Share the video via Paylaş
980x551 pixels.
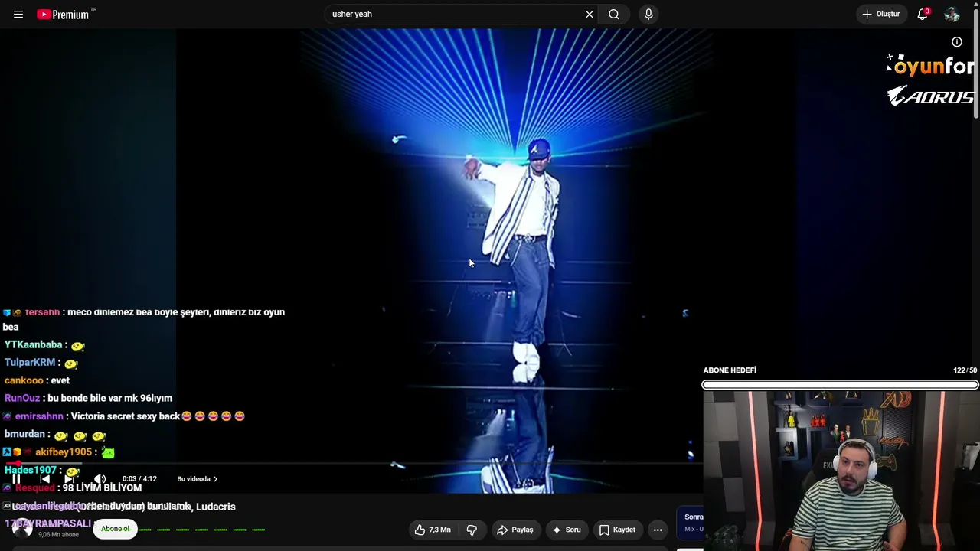pyautogui.click(x=514, y=530)
